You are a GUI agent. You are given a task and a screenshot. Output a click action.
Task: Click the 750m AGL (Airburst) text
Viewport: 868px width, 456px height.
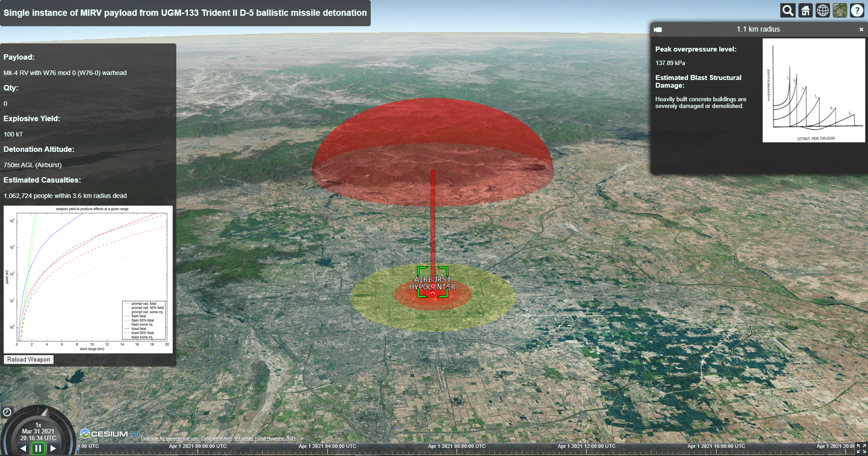[33, 165]
